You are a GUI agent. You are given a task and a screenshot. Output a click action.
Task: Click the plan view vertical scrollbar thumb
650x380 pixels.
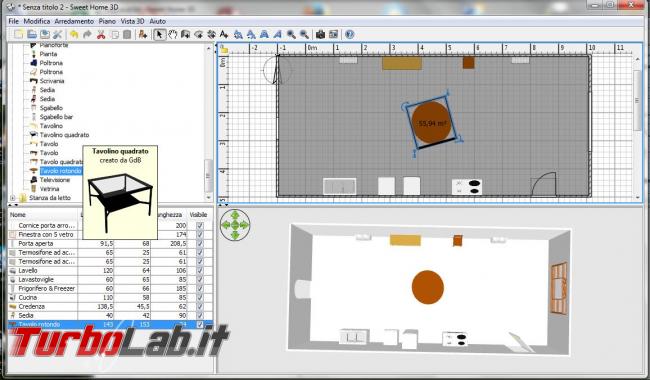pyautogui.click(x=638, y=100)
